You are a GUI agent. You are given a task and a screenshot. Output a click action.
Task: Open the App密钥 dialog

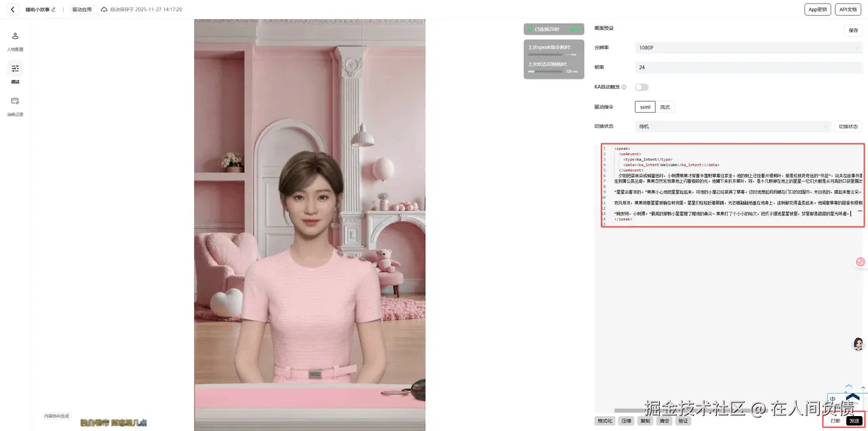click(817, 9)
